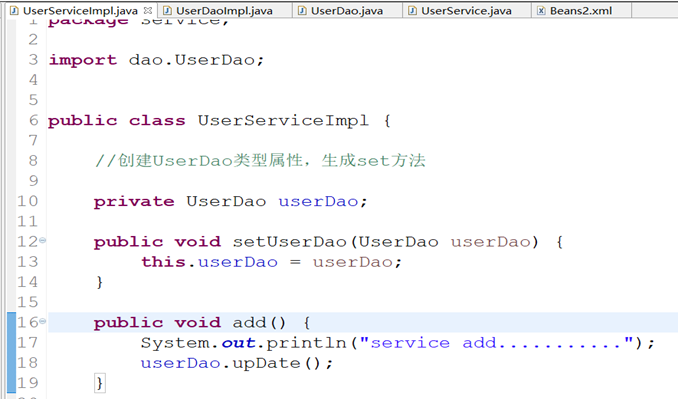
Task: Close the UserServiceImpl.java tab
Action: coord(148,10)
